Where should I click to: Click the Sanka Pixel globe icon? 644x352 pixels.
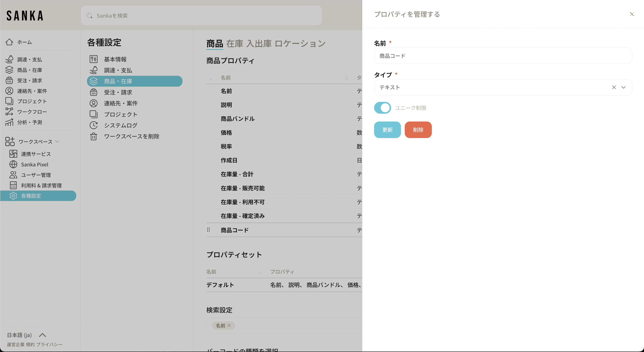(x=13, y=164)
